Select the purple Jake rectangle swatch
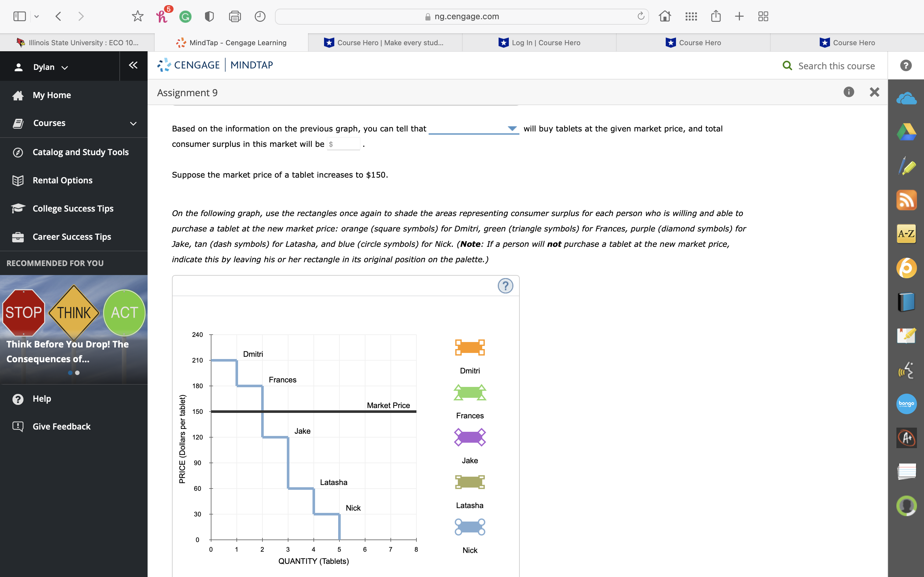The height and width of the screenshot is (577, 924). point(470,437)
